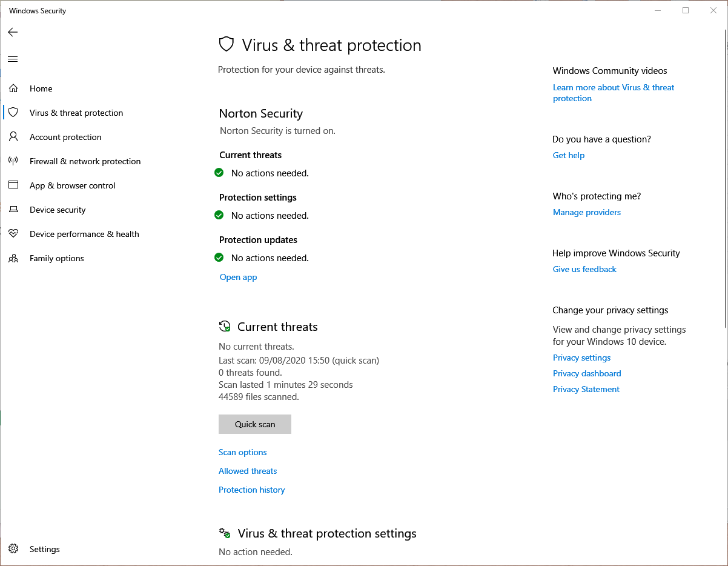Screen dimensions: 728x566
Task: Open Protection history link
Action: point(252,490)
